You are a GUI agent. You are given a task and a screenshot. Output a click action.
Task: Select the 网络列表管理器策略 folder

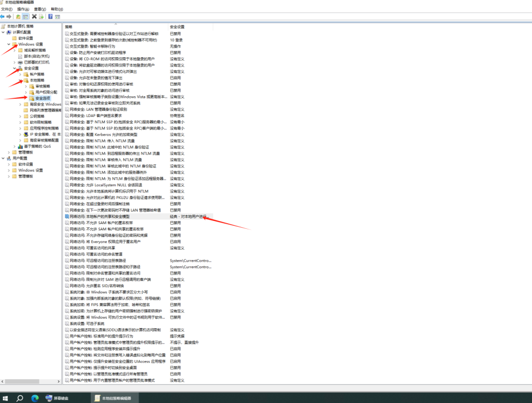(46, 110)
